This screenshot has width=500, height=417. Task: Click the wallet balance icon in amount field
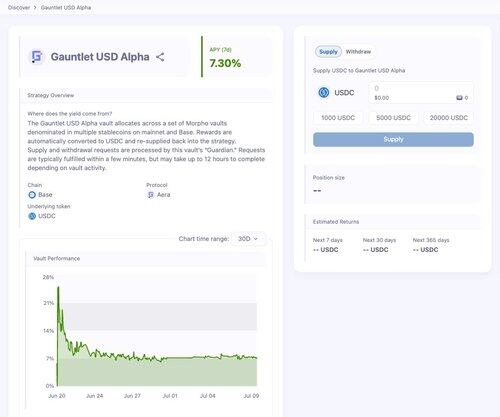459,98
